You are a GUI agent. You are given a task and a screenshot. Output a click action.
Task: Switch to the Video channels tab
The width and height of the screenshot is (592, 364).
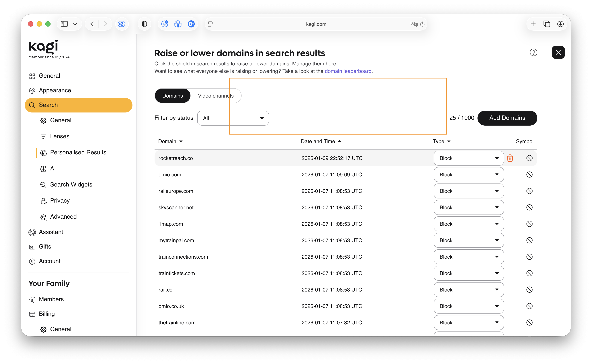click(216, 95)
